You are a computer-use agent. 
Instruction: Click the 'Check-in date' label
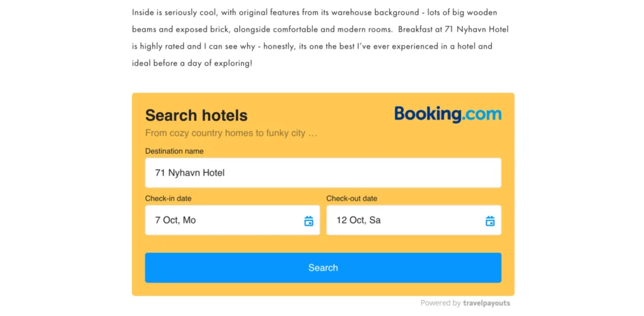(x=168, y=199)
